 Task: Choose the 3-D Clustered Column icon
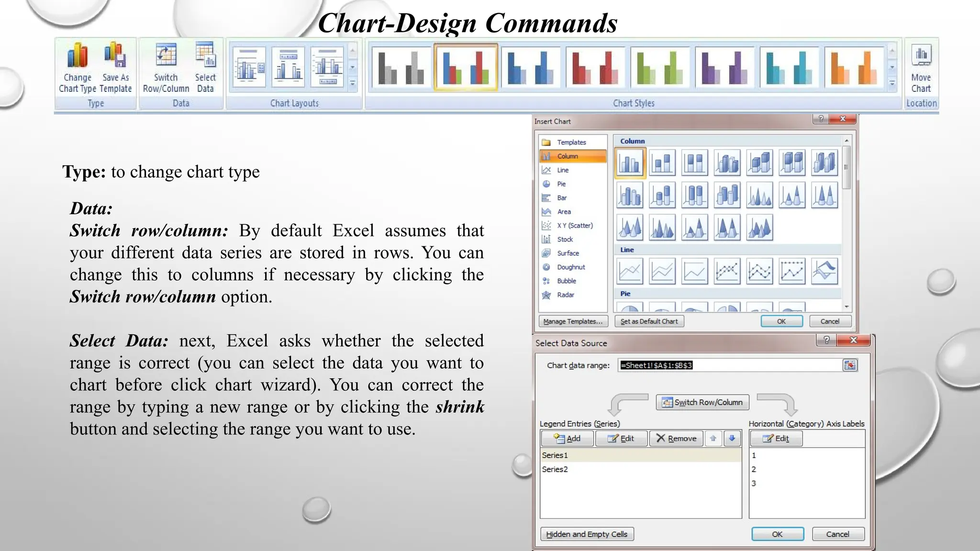[x=727, y=163]
